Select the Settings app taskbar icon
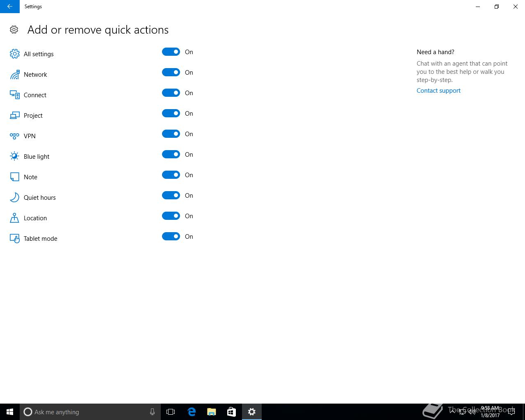Screen dimensions: 525x420 (252, 412)
